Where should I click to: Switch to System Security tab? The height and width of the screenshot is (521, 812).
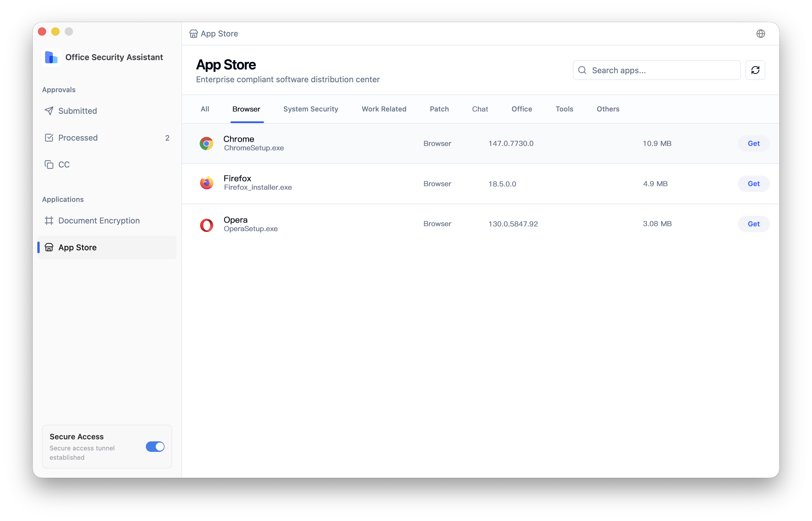(x=310, y=109)
